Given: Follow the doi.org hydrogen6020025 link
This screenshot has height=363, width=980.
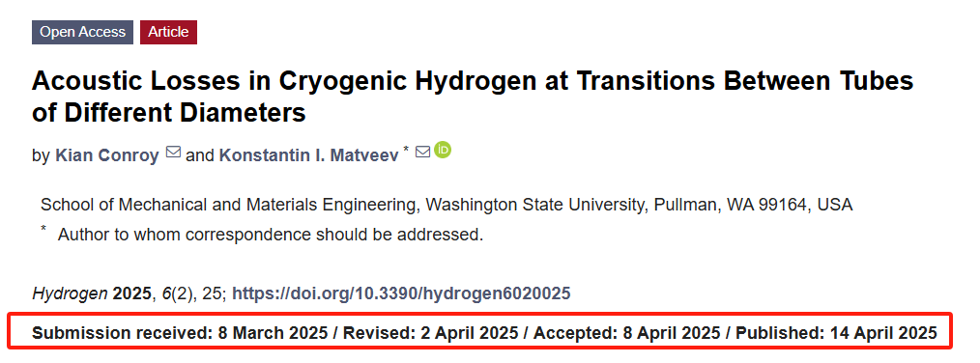Looking at the screenshot, I should point(401,293).
